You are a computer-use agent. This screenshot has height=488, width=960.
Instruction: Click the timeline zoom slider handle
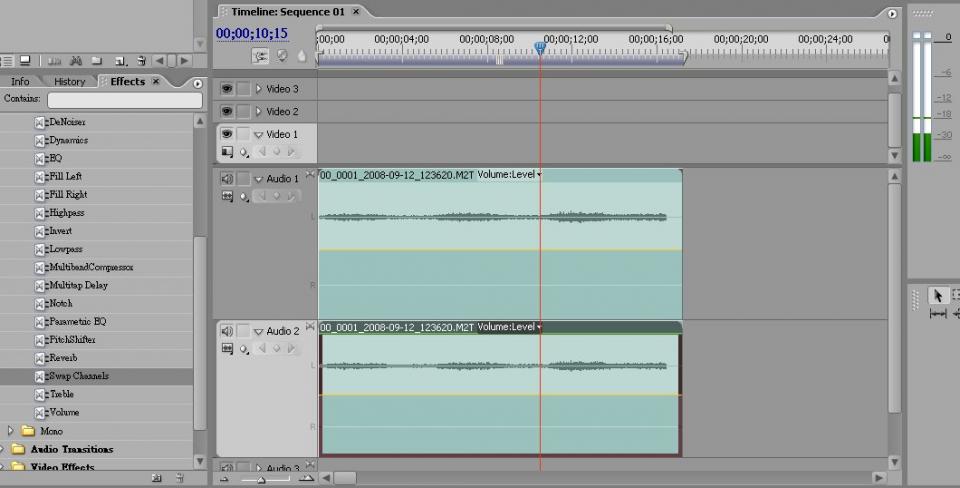coord(261,479)
